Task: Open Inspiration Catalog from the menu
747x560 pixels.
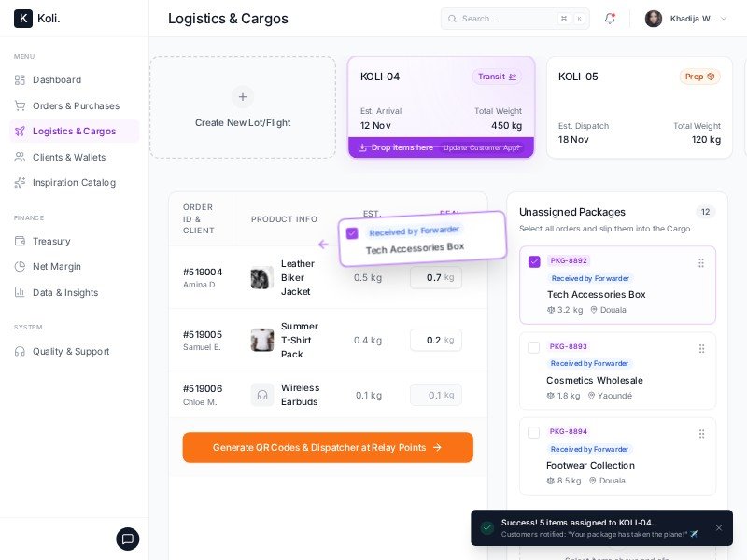Action: (x=74, y=182)
